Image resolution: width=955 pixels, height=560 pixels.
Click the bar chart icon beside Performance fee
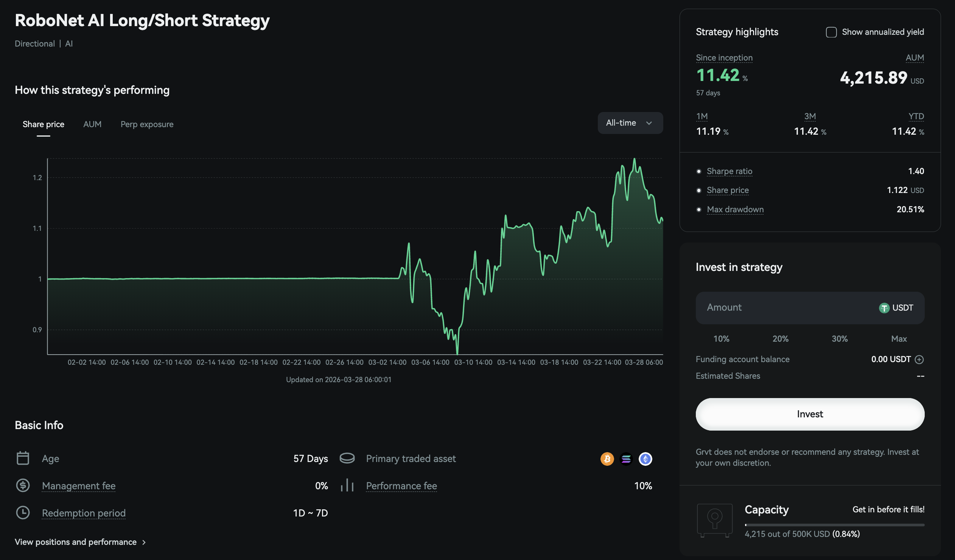coord(347,485)
